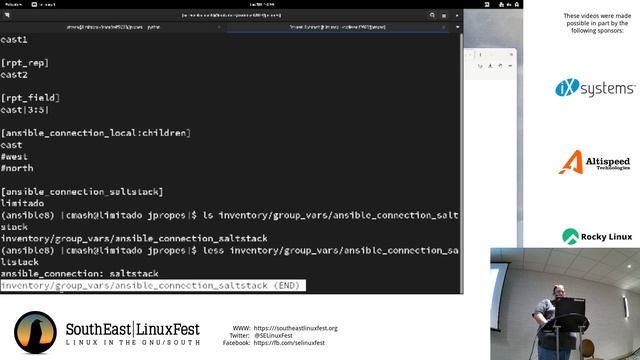Click the 'limitado' host line

point(22,203)
